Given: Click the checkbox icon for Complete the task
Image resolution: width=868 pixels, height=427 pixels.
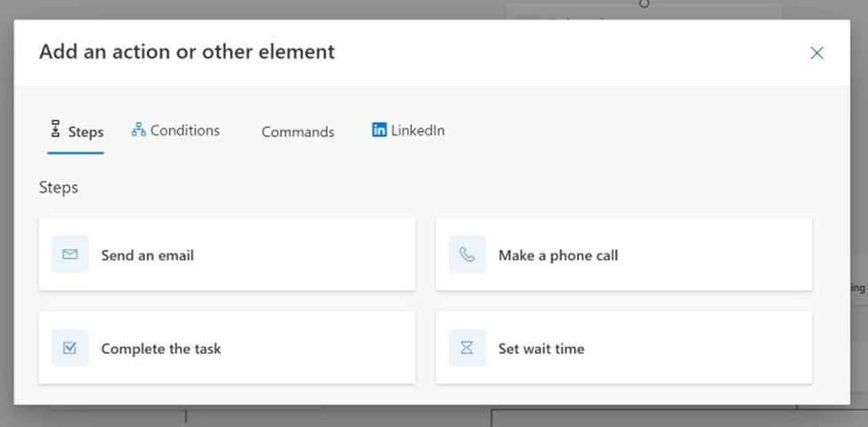Looking at the screenshot, I should coord(69,348).
